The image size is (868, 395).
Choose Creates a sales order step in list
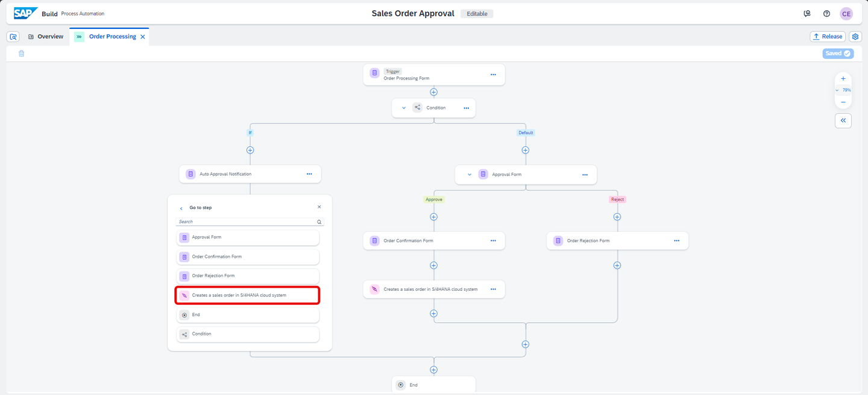248,295
